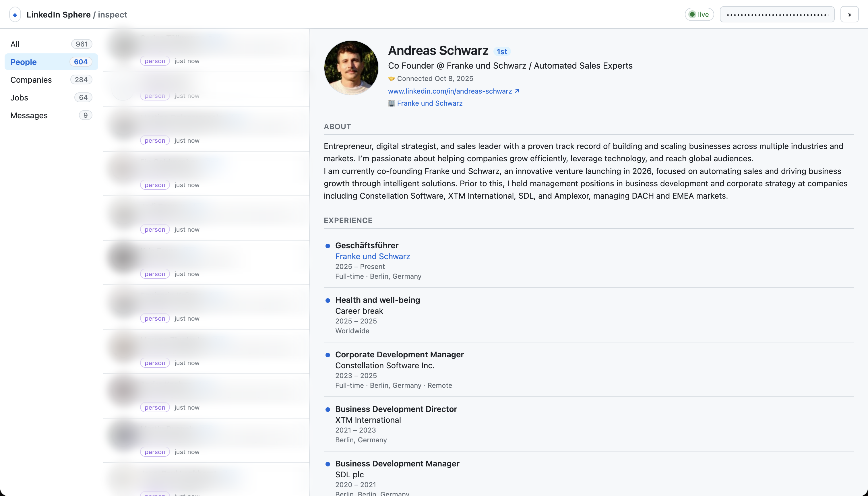Screen dimensions: 868x496
Task: Click the inspect breadcrumb in the header
Action: (x=113, y=15)
